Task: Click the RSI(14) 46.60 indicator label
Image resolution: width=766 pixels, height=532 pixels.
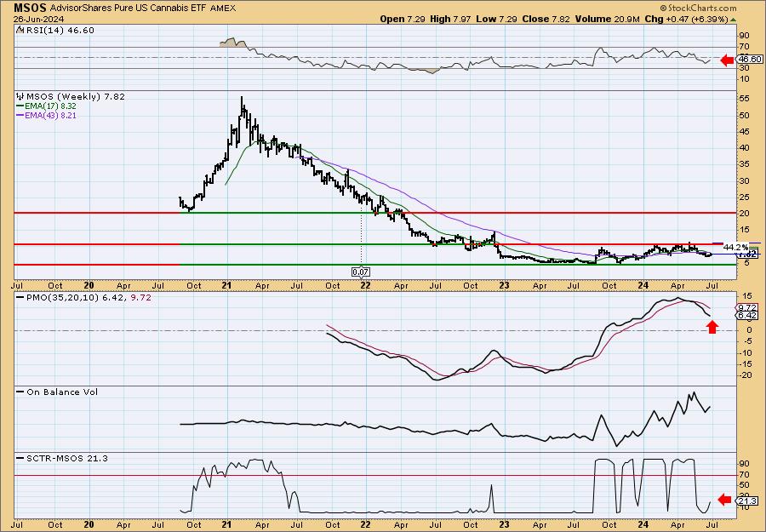Action: point(59,31)
